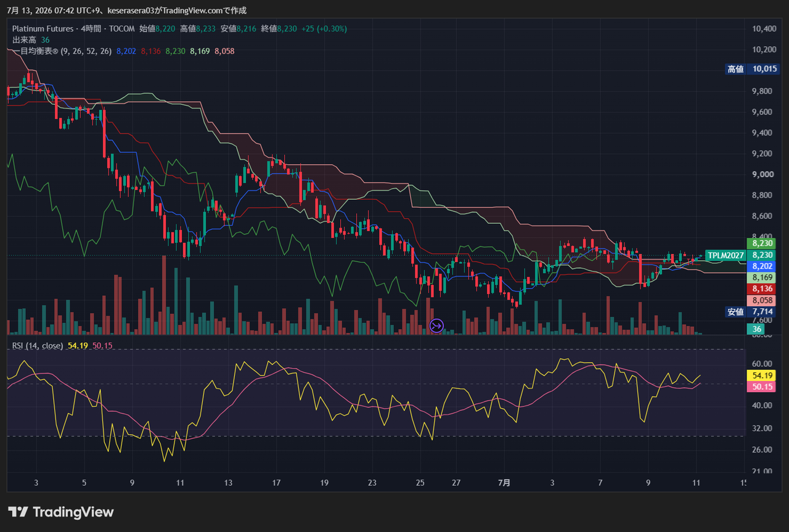Click the TOCOM exchange label
The width and height of the screenshot is (789, 532).
click(122, 28)
